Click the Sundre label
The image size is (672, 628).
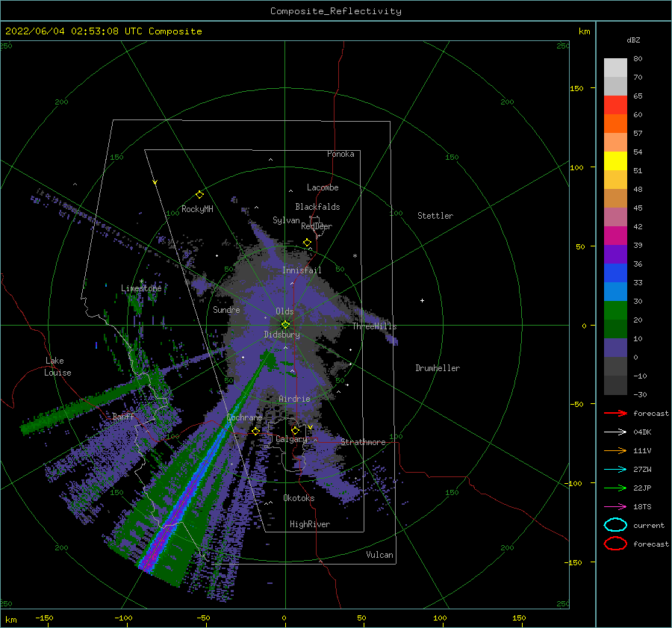226,309
